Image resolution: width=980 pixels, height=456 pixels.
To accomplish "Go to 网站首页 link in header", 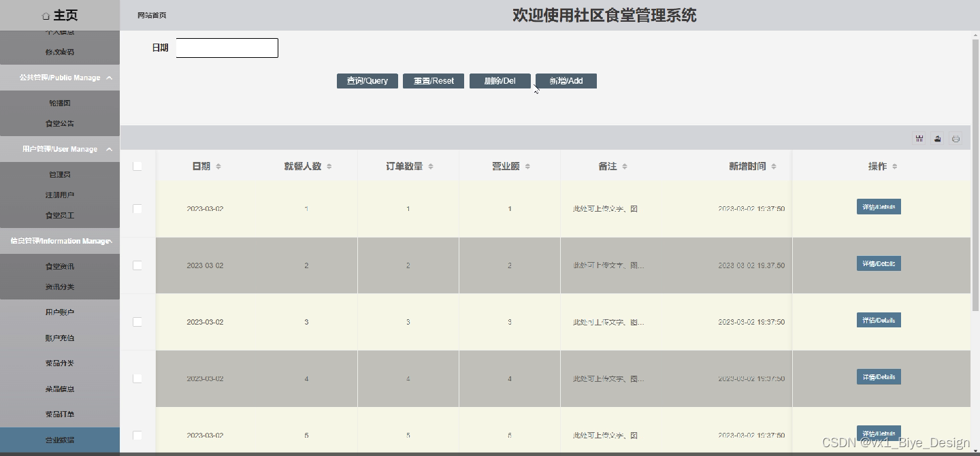I will (152, 16).
